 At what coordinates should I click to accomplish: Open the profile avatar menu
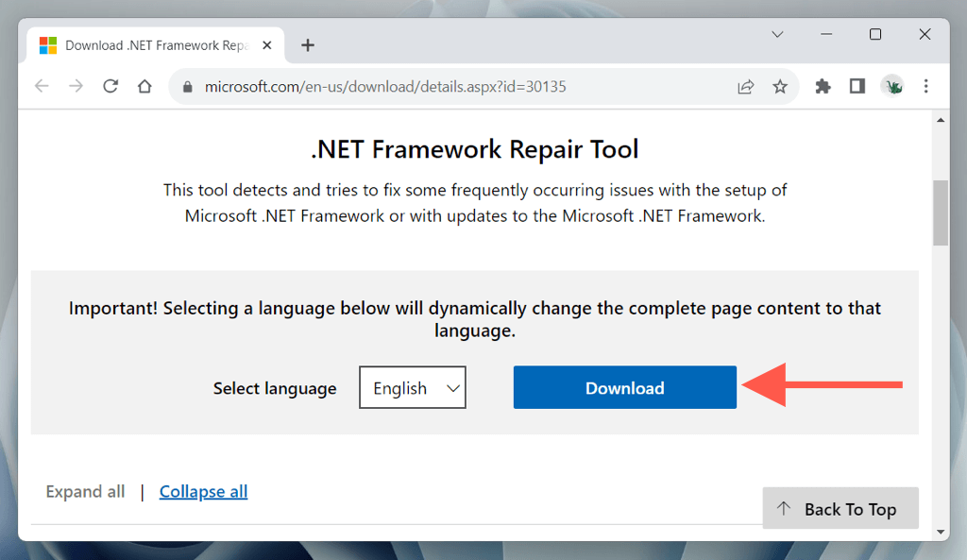click(892, 87)
